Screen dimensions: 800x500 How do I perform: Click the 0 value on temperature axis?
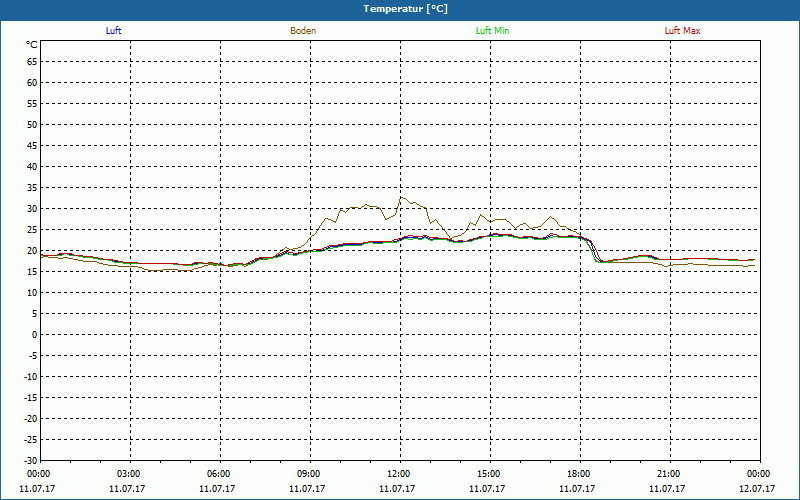point(35,335)
